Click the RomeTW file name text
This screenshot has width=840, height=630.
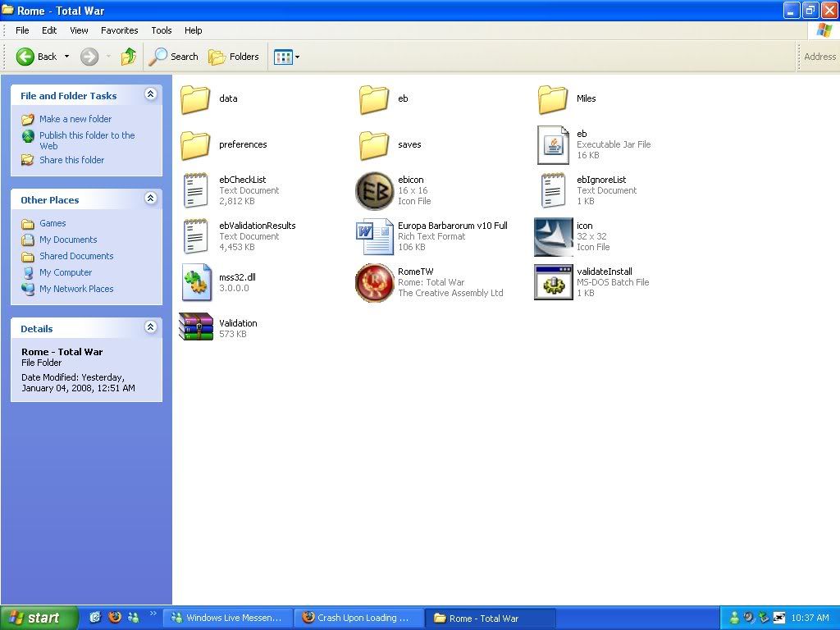click(416, 272)
